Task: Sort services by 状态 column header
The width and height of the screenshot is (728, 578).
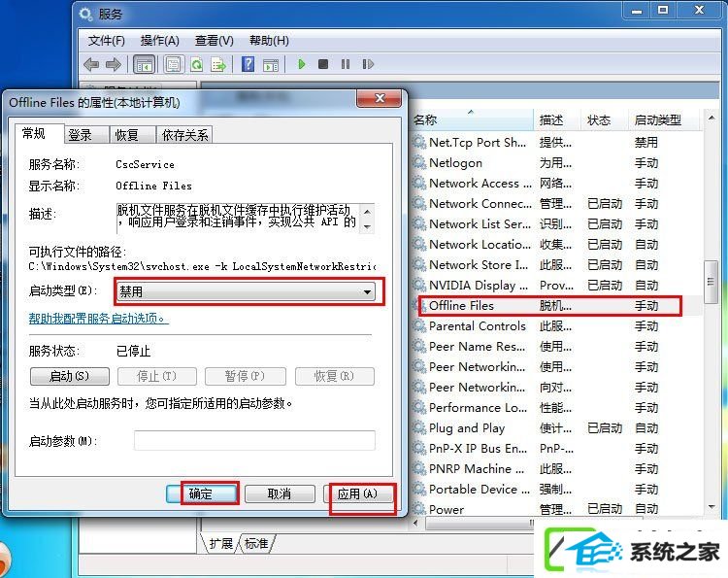Action: pyautogui.click(x=605, y=119)
